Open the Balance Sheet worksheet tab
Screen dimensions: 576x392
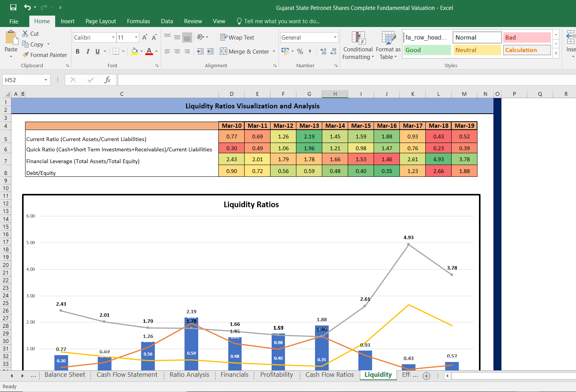click(65, 375)
